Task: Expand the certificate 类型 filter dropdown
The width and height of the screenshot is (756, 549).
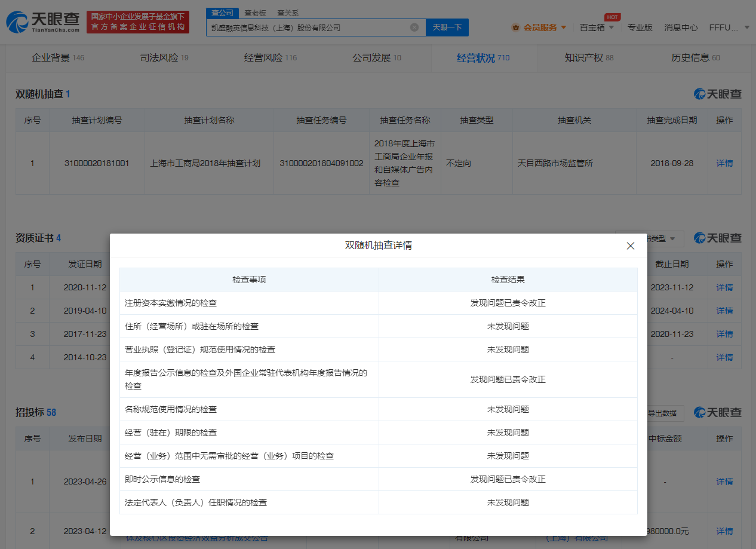Action: point(665,239)
